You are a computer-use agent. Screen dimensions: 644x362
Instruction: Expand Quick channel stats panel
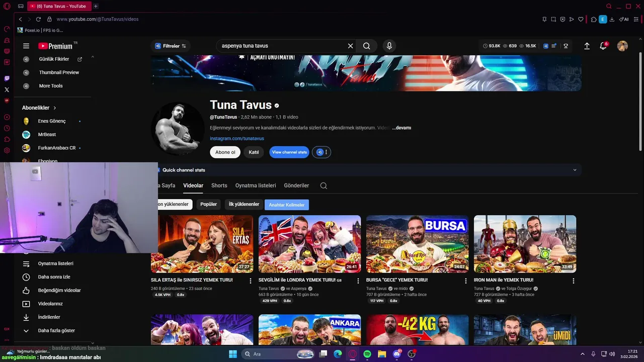click(575, 170)
